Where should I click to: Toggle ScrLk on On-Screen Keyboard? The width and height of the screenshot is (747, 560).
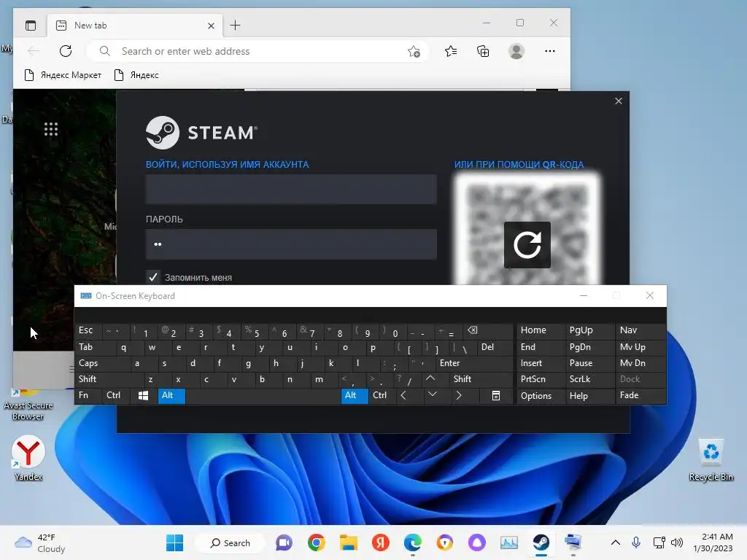point(589,379)
